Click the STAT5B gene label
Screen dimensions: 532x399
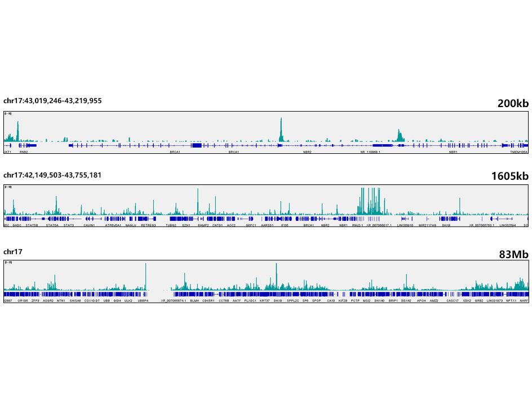32,225
